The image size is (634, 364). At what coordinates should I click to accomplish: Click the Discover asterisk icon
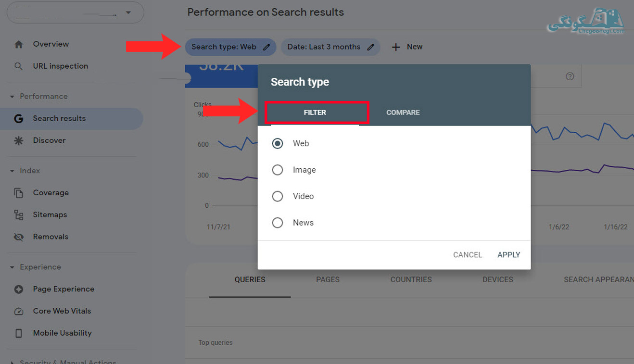[19, 140]
